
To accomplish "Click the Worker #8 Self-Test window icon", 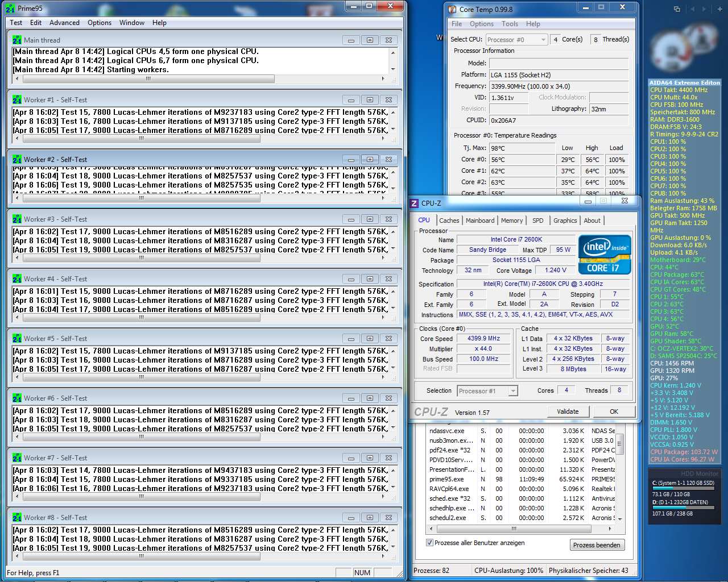I will [x=17, y=518].
